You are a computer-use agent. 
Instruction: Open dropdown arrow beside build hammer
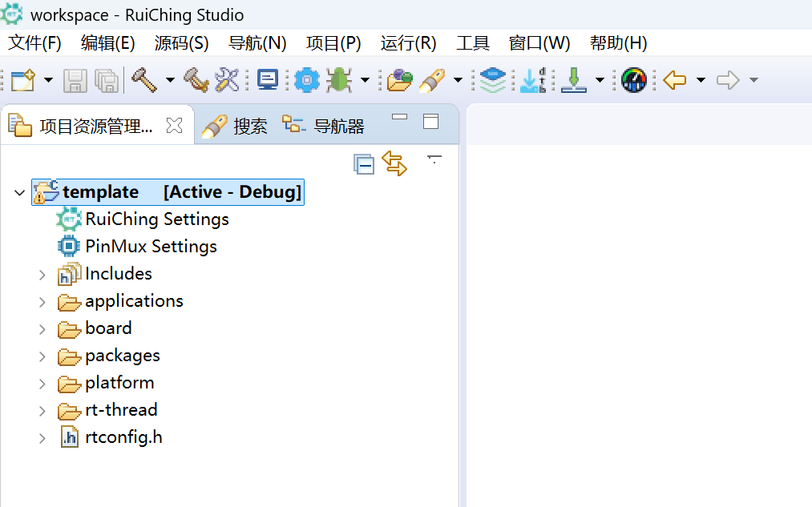[170, 80]
